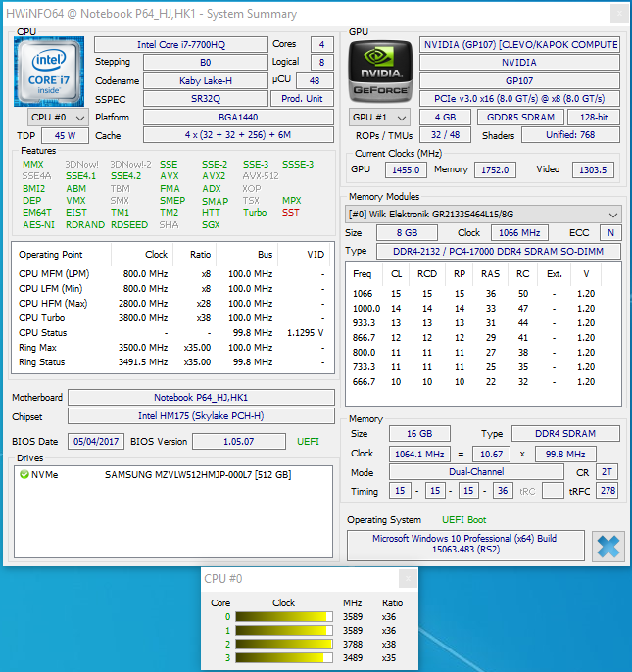Viewport: 632px width, 672px height.
Task: Click the GDDR5 SDRAM memory type field
Action: pyautogui.click(x=520, y=117)
